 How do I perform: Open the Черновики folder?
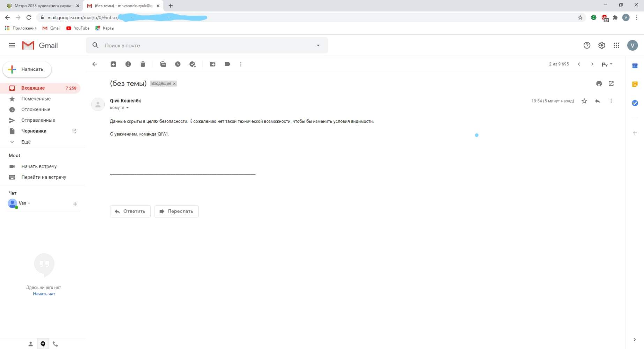pyautogui.click(x=34, y=131)
